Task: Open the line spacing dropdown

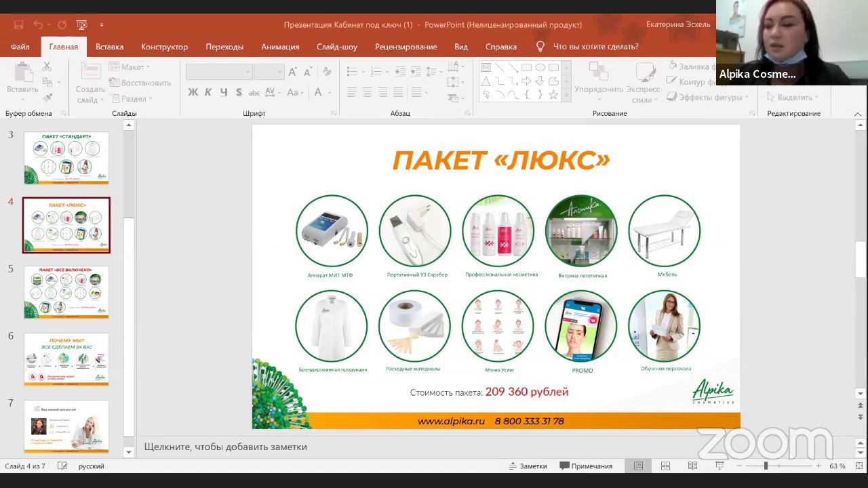Action: tap(433, 72)
